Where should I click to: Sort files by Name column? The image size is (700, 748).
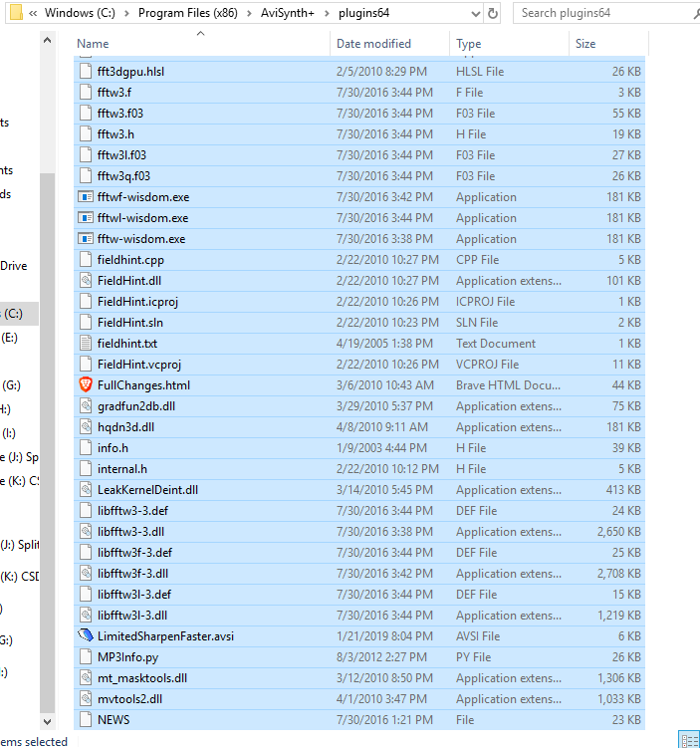click(93, 44)
